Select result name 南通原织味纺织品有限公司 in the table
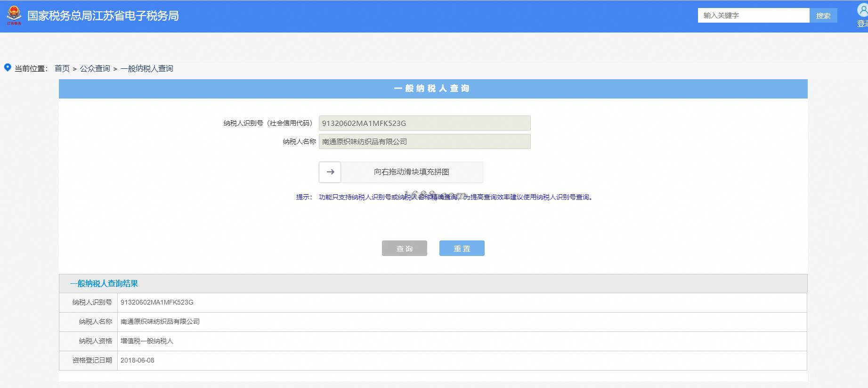 [x=160, y=322]
